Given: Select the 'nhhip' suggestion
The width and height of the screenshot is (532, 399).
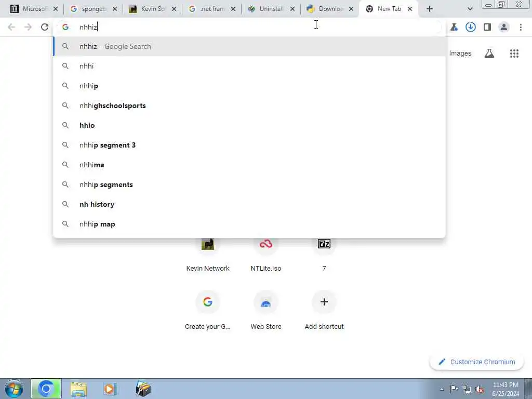Looking at the screenshot, I should (249, 86).
